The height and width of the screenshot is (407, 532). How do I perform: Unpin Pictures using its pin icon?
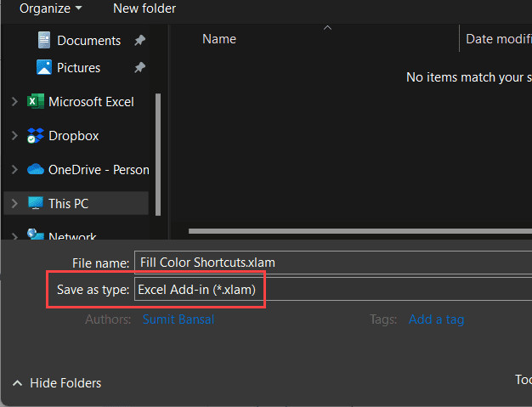pyautogui.click(x=140, y=68)
